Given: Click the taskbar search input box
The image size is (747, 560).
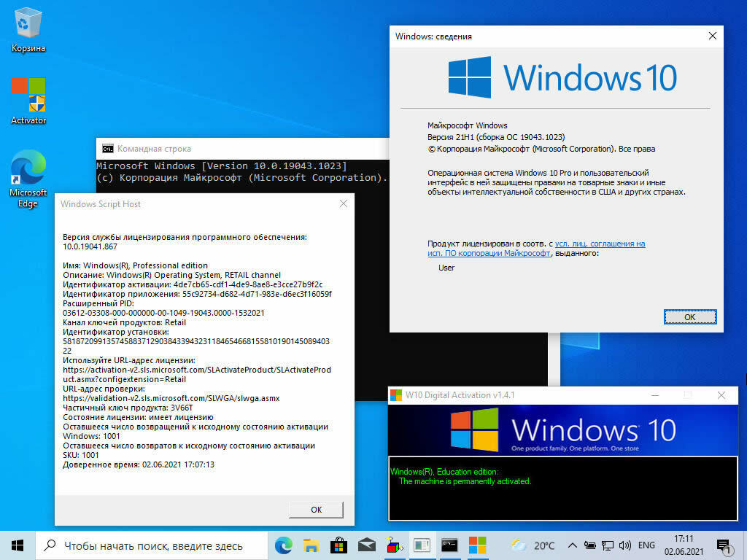Looking at the screenshot, I should pos(153,545).
